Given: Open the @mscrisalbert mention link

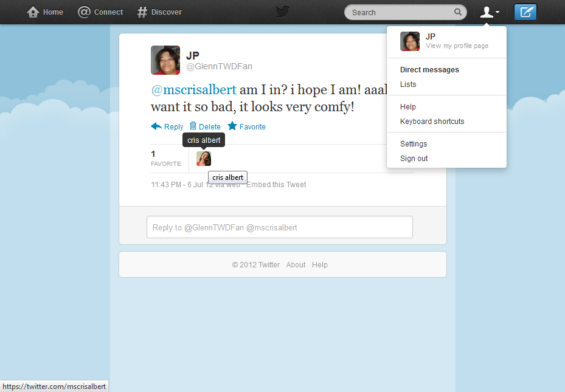Looking at the screenshot, I should coord(194,89).
